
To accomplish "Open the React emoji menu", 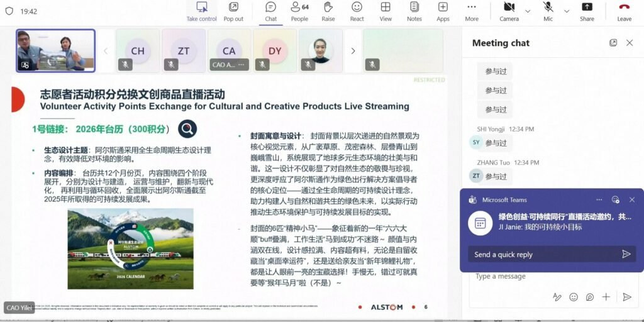I will [357, 11].
